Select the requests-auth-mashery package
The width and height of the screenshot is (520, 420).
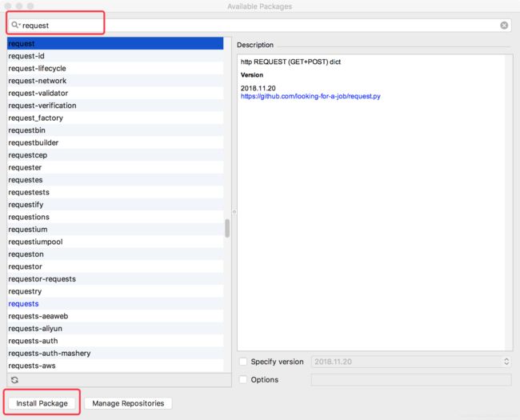(115, 353)
